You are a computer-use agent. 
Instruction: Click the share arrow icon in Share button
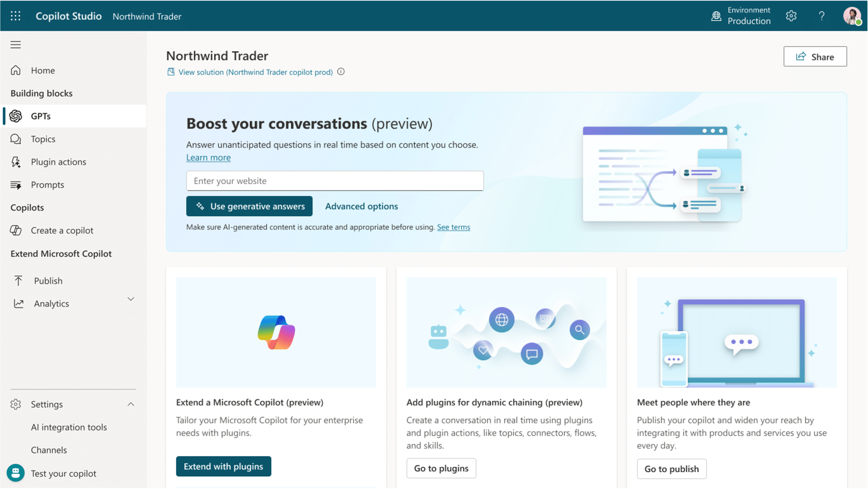click(801, 56)
